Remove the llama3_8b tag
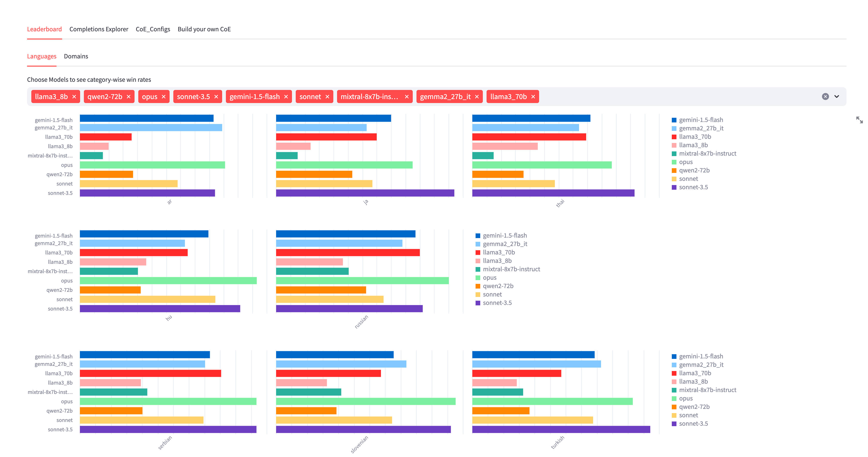Viewport: 868px width, 457px height. pos(74,97)
